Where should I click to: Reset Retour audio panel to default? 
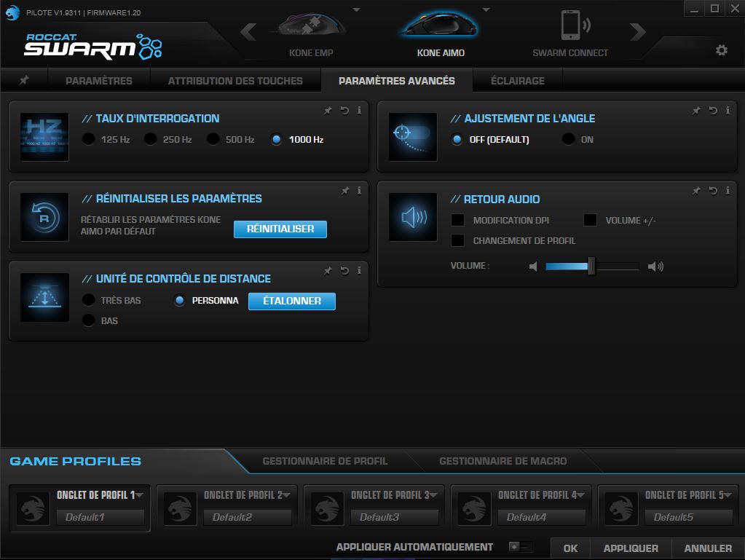[x=713, y=191]
